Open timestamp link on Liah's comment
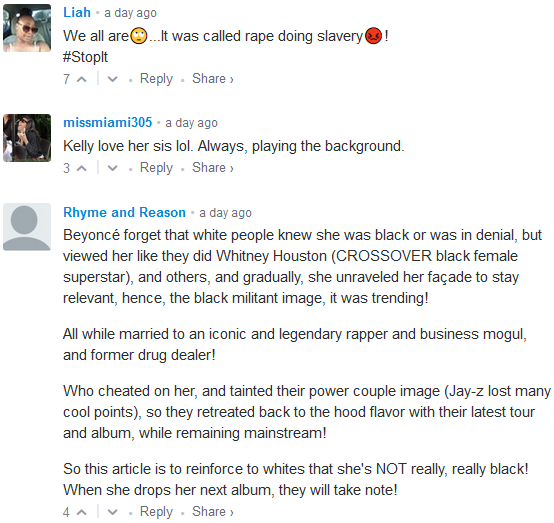554x523 pixels. pos(130,13)
